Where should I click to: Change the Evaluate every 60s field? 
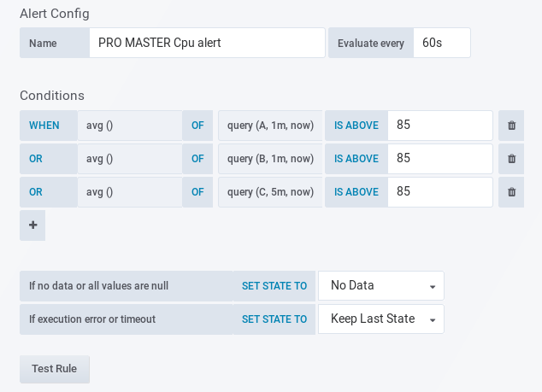[x=441, y=43]
